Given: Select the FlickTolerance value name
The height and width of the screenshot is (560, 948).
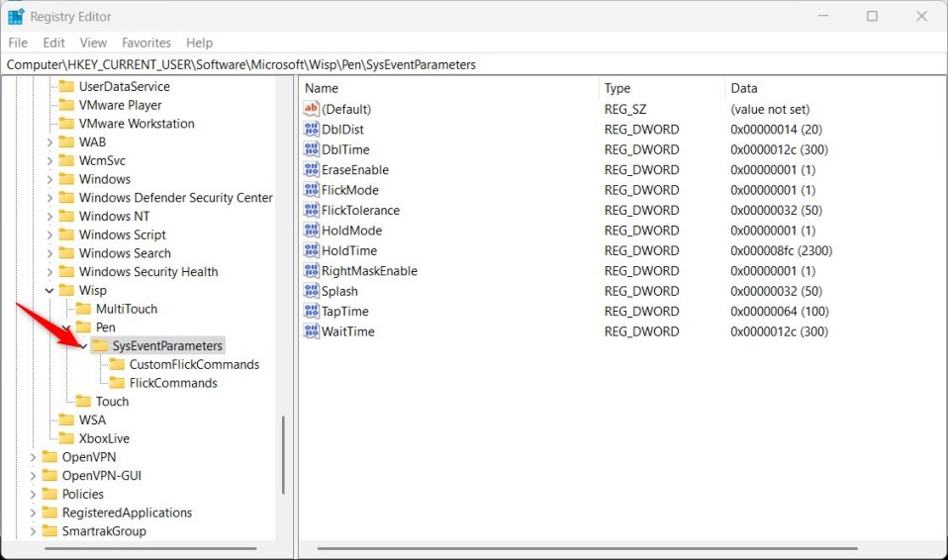Looking at the screenshot, I should (360, 210).
